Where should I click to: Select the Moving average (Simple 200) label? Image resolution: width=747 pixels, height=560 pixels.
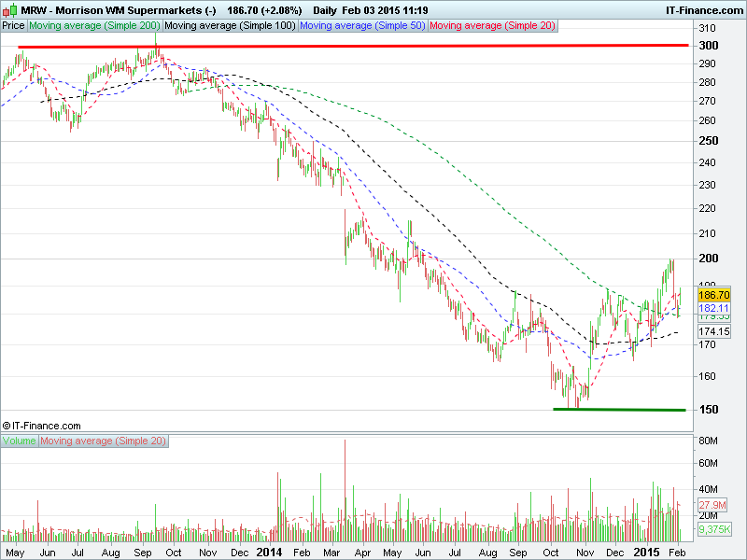pyautogui.click(x=95, y=25)
